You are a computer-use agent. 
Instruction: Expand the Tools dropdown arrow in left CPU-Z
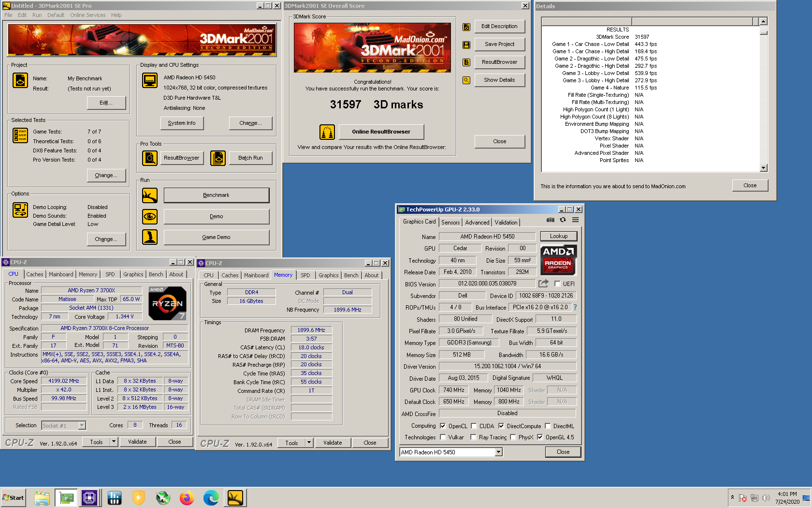114,442
